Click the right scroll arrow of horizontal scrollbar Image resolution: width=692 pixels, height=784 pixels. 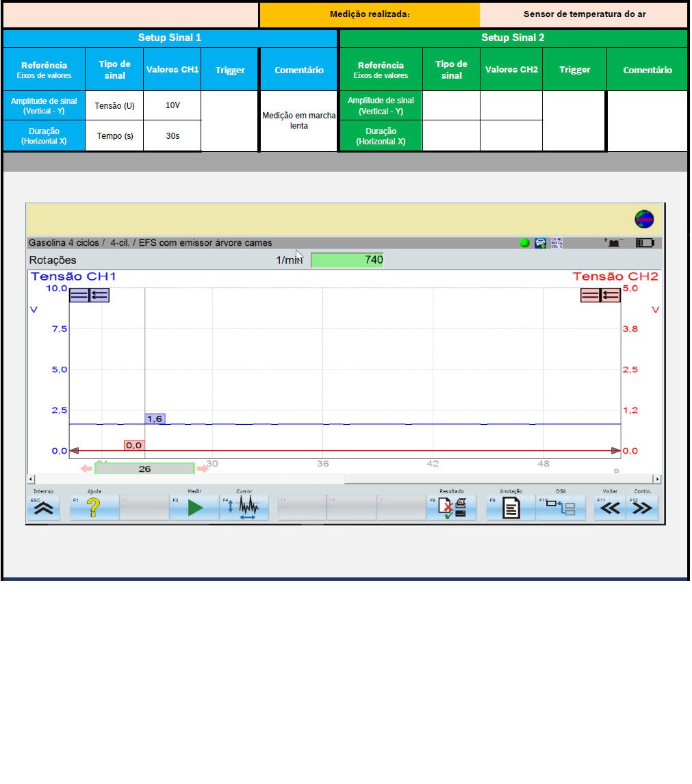pyautogui.click(x=657, y=480)
